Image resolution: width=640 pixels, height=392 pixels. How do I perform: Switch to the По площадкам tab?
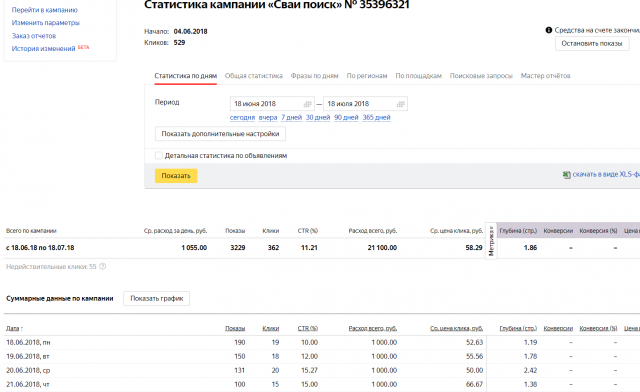(x=418, y=76)
